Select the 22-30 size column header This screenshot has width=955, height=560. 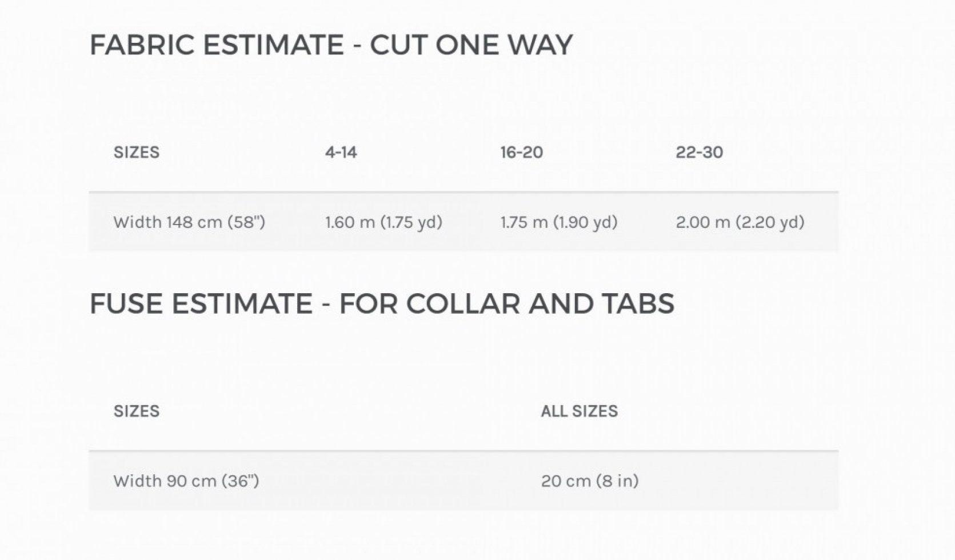(x=700, y=152)
